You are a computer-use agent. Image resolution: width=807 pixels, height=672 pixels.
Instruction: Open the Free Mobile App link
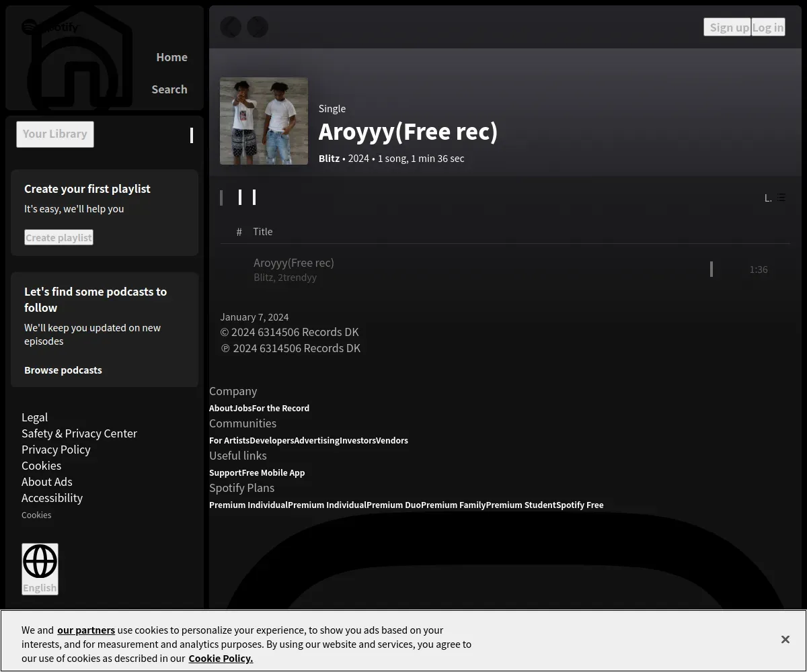pyautogui.click(x=273, y=472)
